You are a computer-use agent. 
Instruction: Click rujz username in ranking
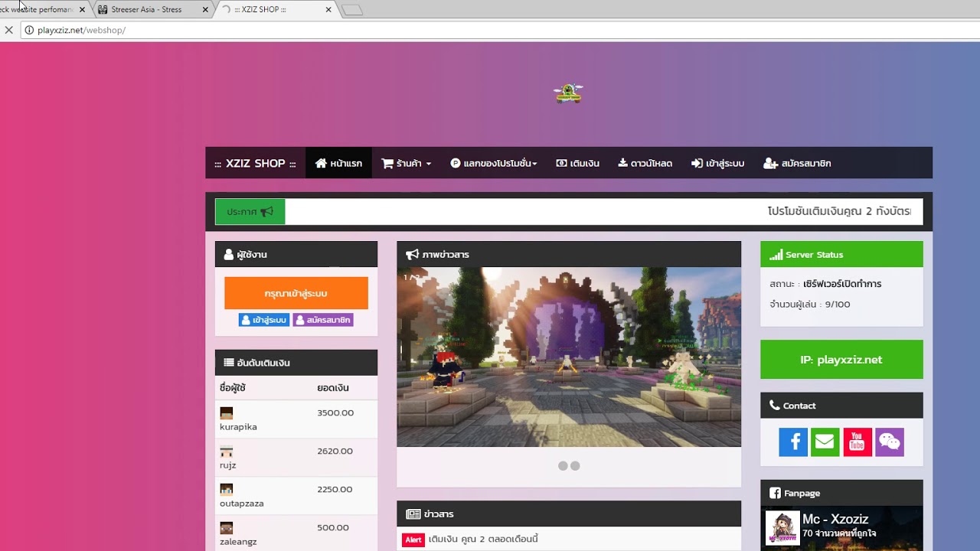point(227,465)
